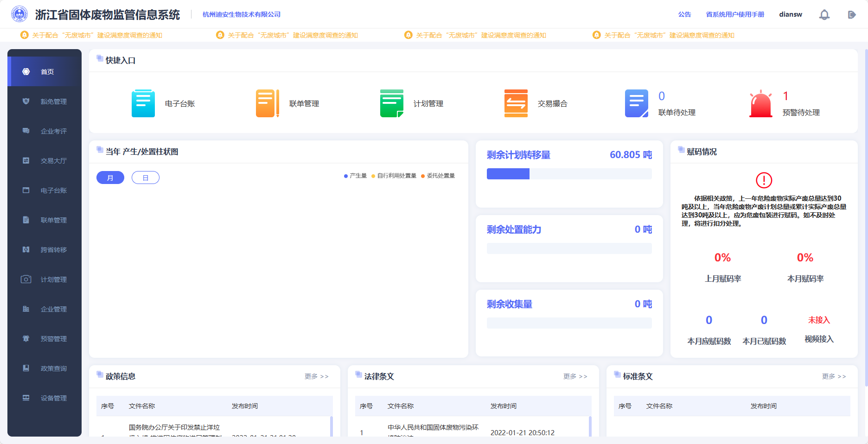Open the 省系统用户使用手册 link
This screenshot has width=868, height=444.
735,14
